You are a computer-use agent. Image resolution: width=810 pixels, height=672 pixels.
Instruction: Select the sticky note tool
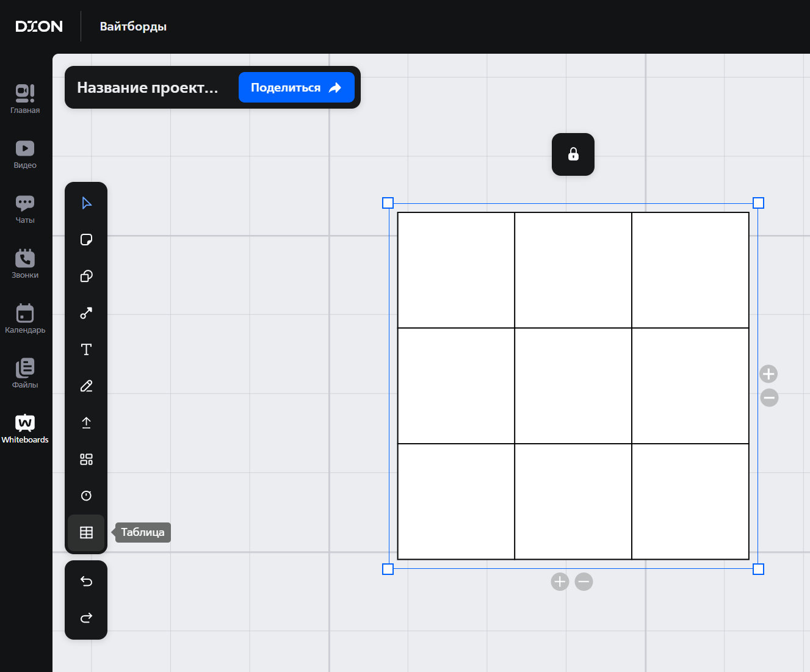[x=86, y=240]
